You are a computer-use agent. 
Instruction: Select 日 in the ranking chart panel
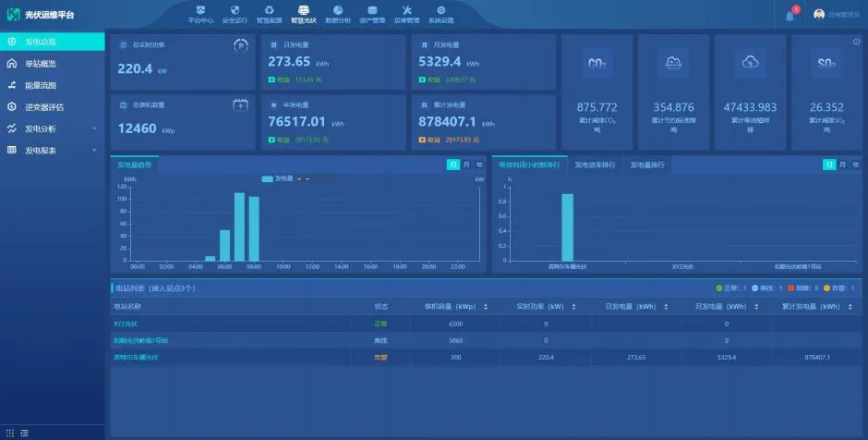pos(829,165)
